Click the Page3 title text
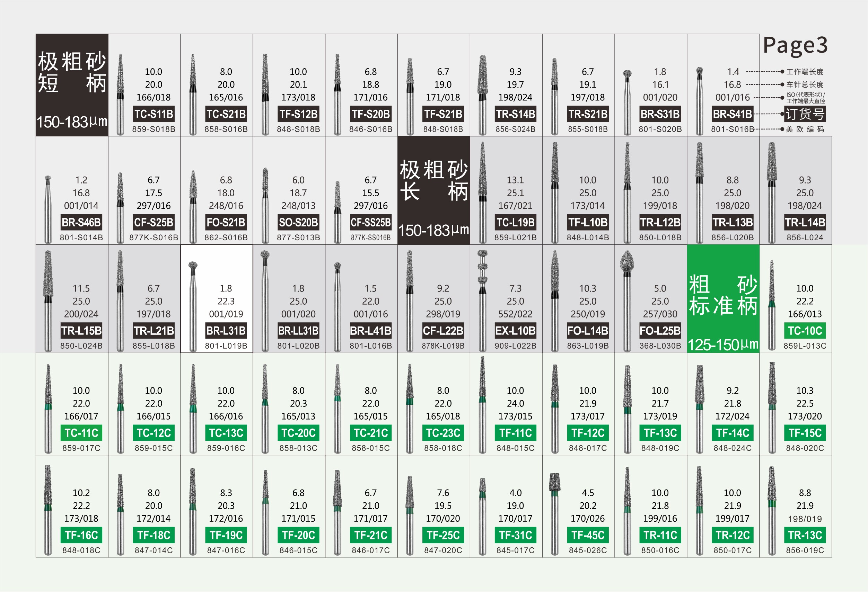The image size is (868, 592). [795, 45]
